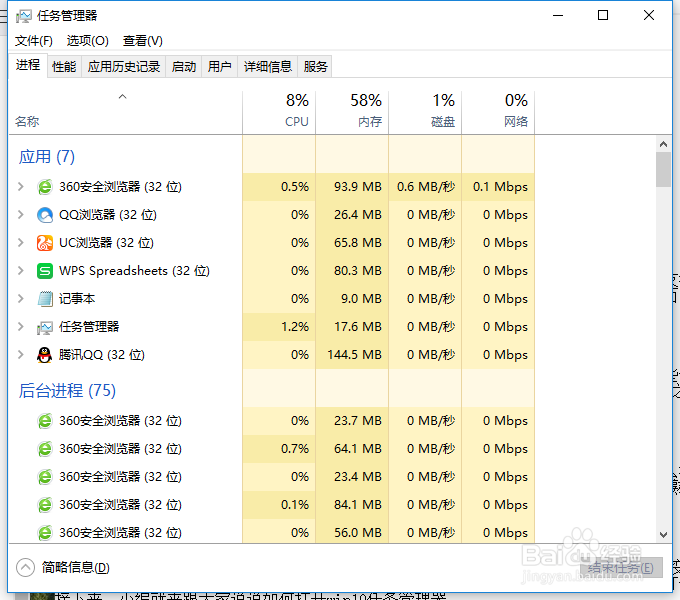680x600 pixels.
Task: Click the scrollbar up arrow
Action: click(663, 144)
